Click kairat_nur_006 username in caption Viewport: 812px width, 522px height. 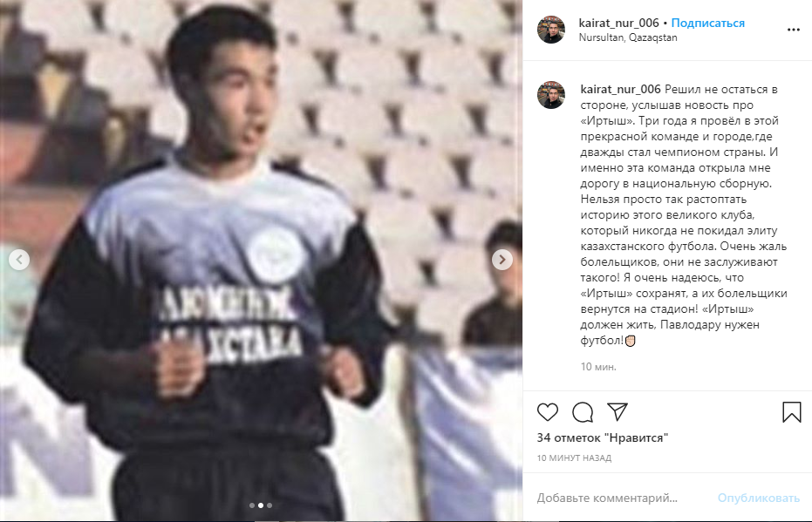[620, 89]
